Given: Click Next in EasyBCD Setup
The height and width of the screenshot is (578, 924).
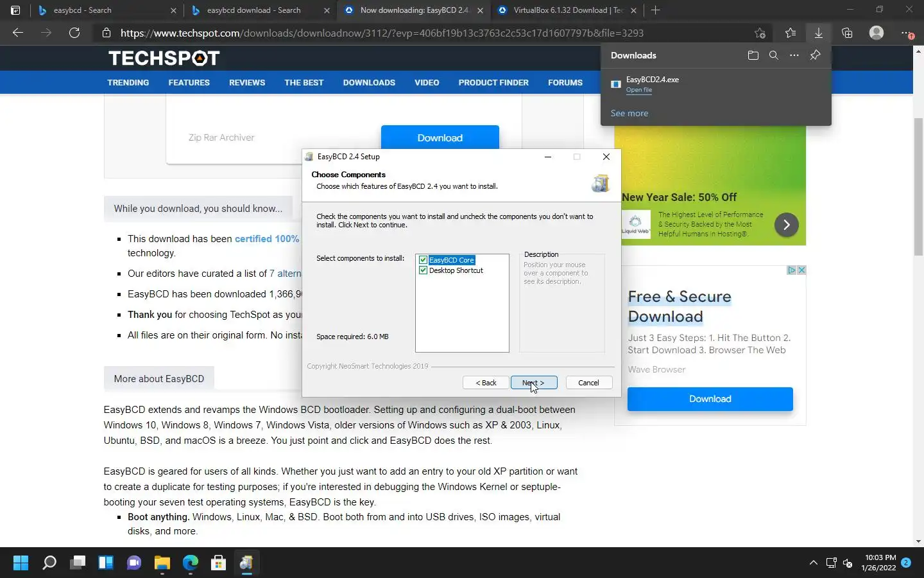Looking at the screenshot, I should click(x=534, y=383).
